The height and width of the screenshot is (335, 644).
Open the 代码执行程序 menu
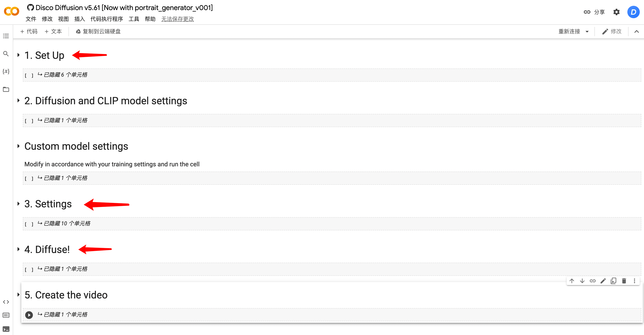107,19
